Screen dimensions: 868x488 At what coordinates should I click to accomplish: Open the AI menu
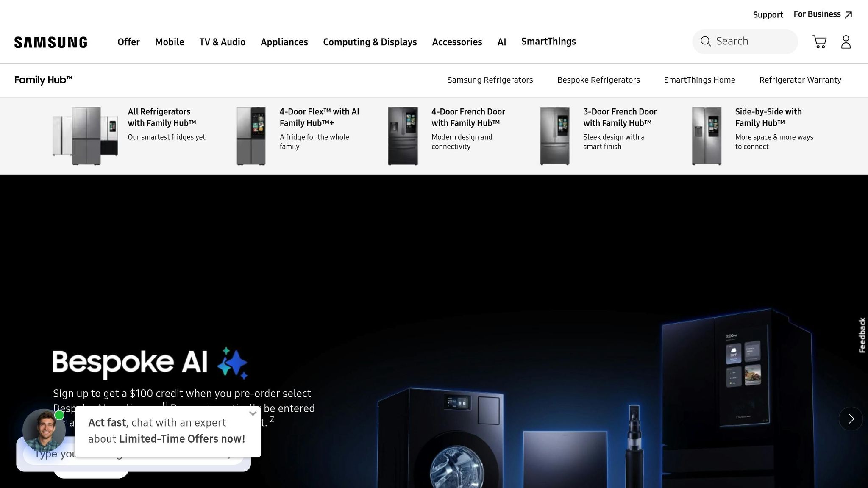pyautogui.click(x=502, y=42)
